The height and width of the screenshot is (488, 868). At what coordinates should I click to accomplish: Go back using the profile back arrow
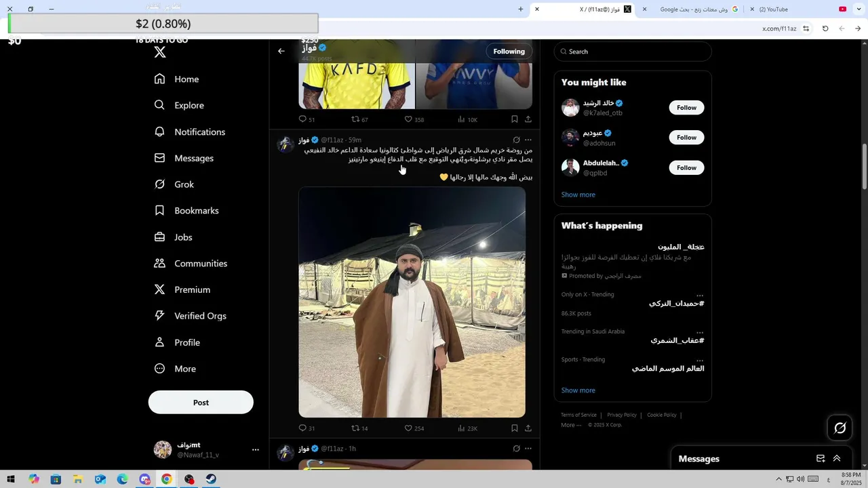[x=281, y=52]
